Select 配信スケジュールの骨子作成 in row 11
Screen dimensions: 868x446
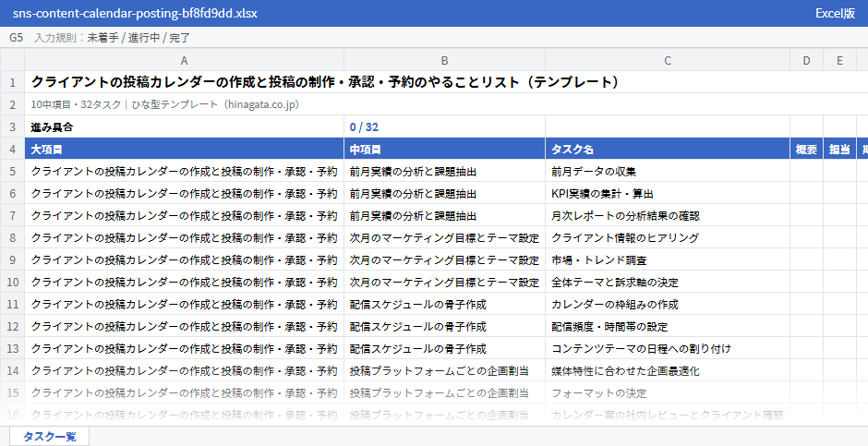(444, 304)
